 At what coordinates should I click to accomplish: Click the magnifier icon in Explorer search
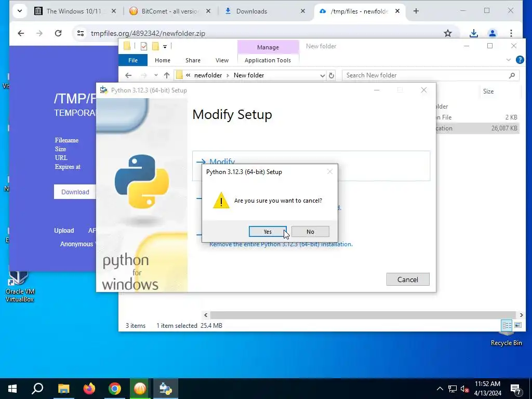pos(512,75)
